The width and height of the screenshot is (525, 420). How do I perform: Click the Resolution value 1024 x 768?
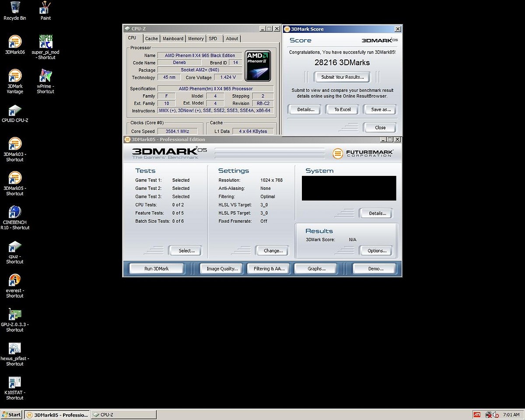pyautogui.click(x=271, y=180)
